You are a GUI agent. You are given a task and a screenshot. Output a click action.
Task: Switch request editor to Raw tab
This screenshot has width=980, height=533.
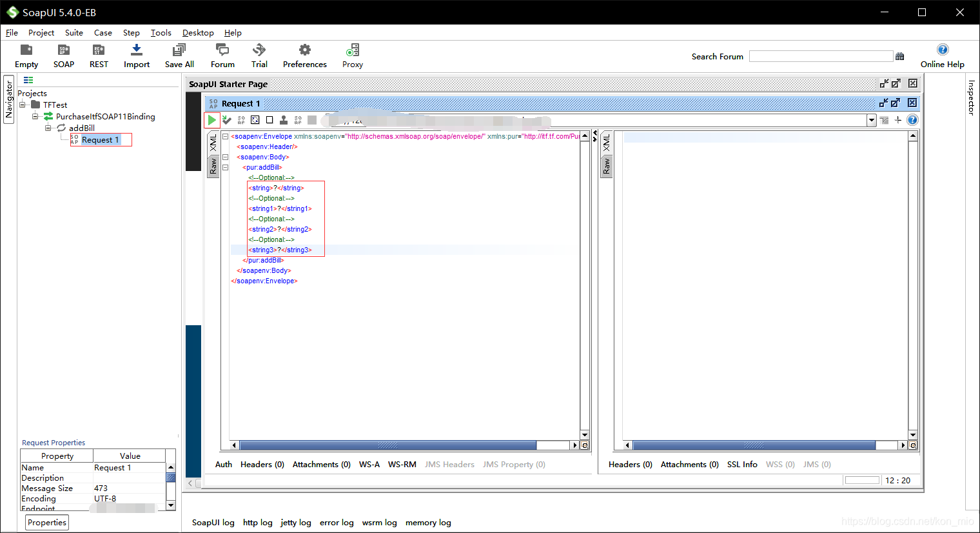click(x=213, y=166)
